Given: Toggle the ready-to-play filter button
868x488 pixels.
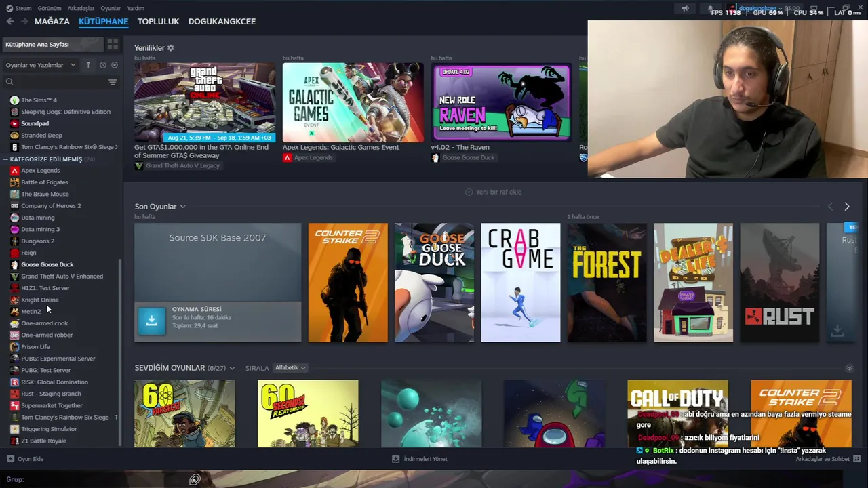Looking at the screenshot, I should [115, 65].
